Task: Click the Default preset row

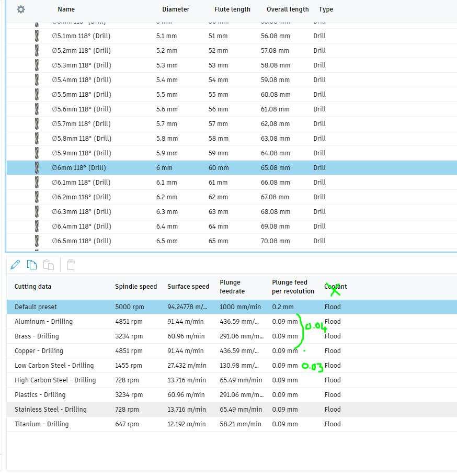Action: click(x=232, y=307)
